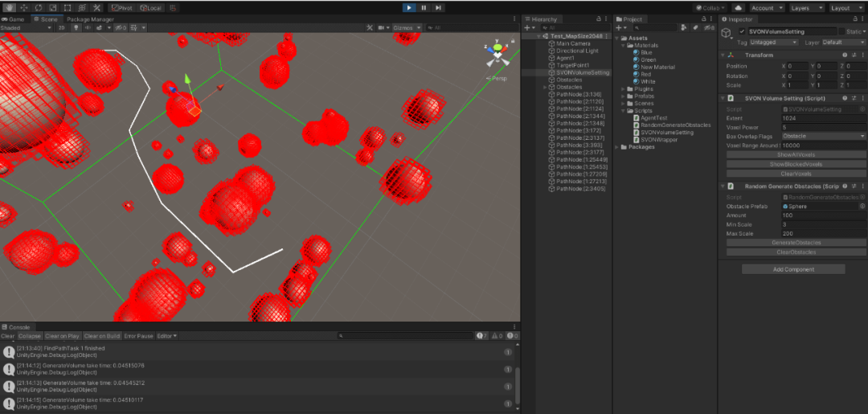Open the Gizmos dropdown
This screenshot has height=414, width=868.
click(407, 27)
